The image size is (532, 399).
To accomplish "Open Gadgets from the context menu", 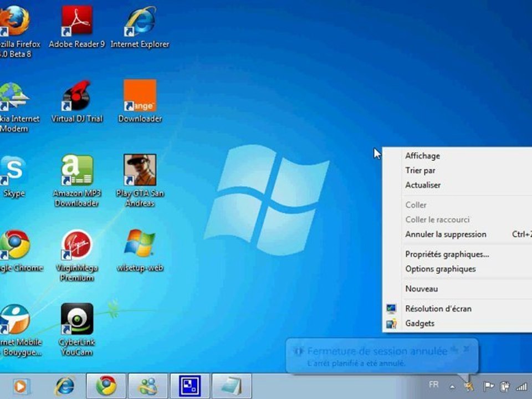I will [x=457, y=323].
